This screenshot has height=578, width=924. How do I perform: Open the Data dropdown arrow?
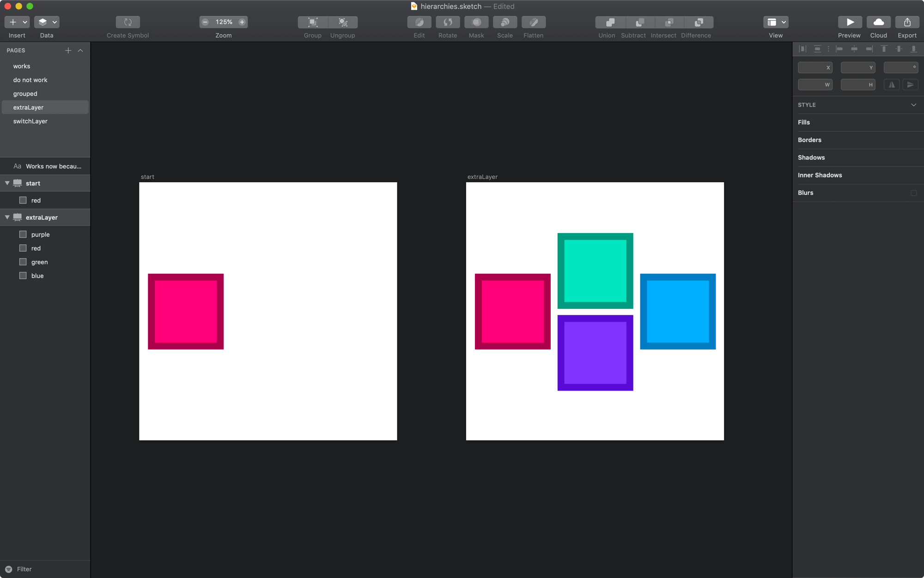click(x=55, y=22)
